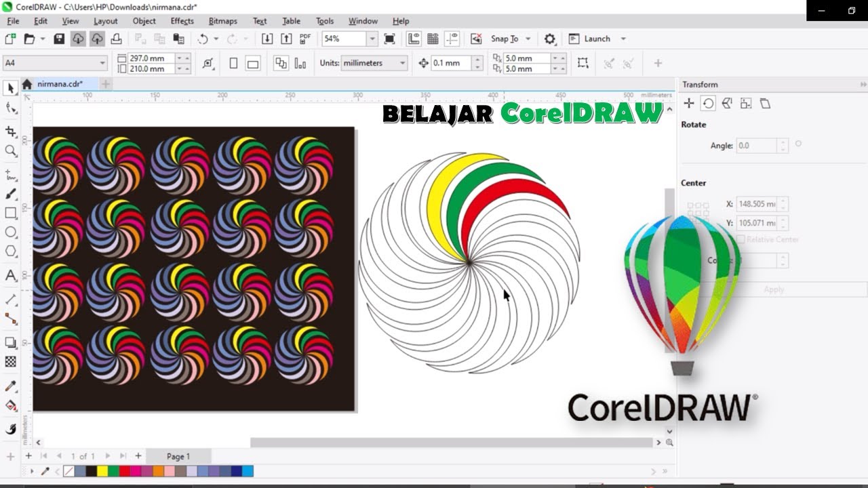Open the File menu
868x488 pixels.
pyautogui.click(x=13, y=21)
